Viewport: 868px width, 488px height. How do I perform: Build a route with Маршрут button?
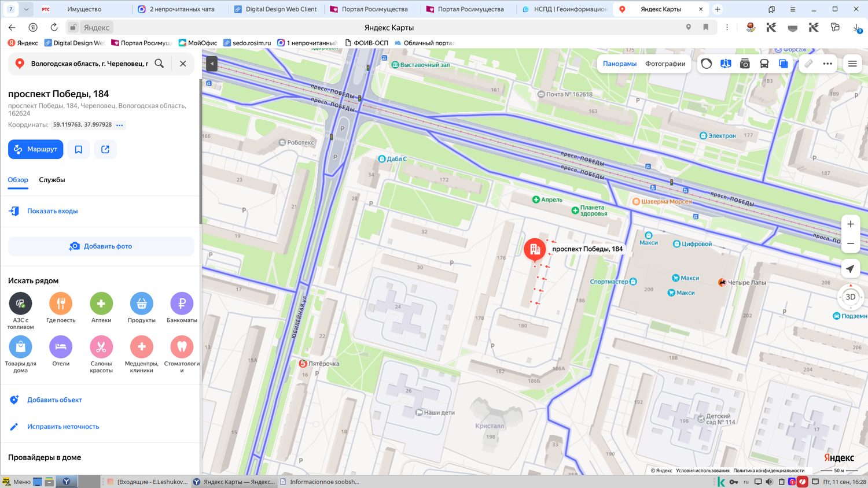[35, 149]
